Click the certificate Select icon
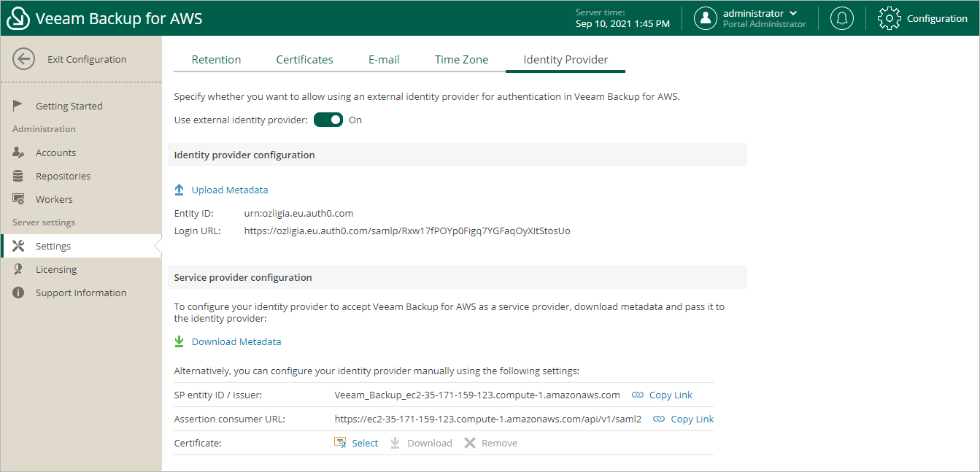 click(x=340, y=443)
